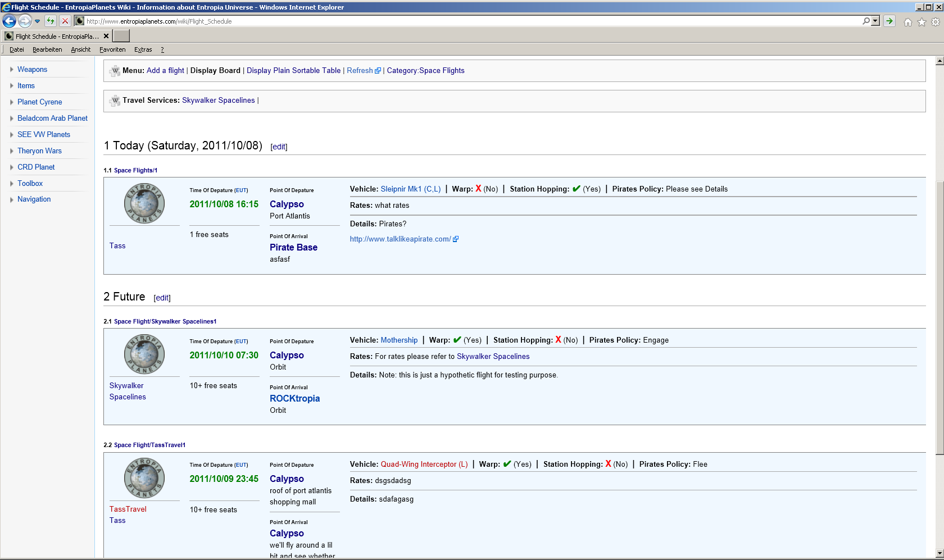Open the Favorites star icon

(x=922, y=22)
